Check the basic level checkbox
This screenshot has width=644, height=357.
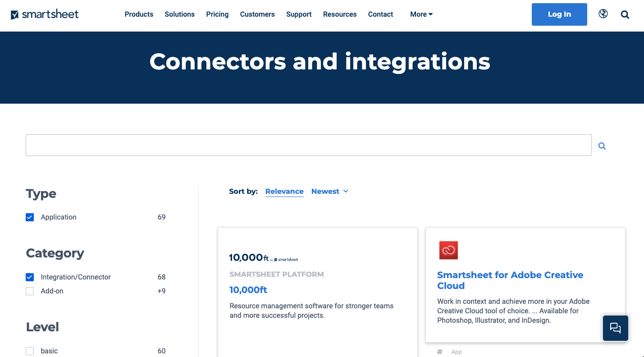[x=30, y=351]
